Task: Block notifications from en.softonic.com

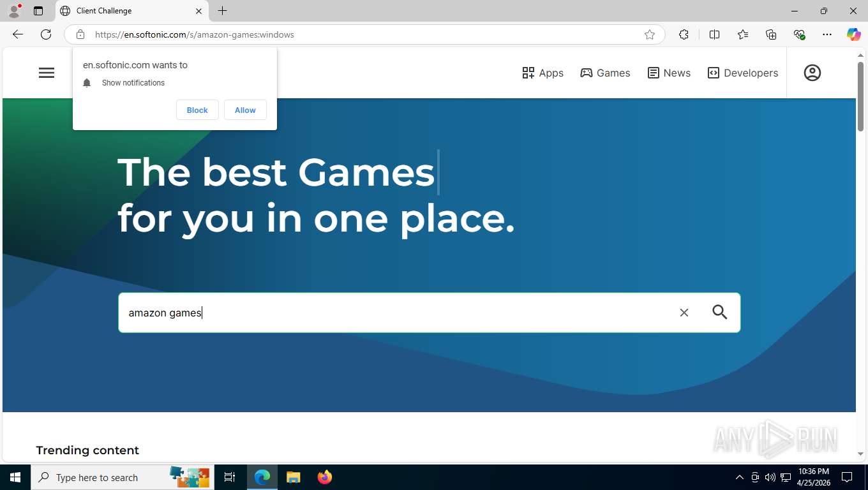Action: coord(197,110)
